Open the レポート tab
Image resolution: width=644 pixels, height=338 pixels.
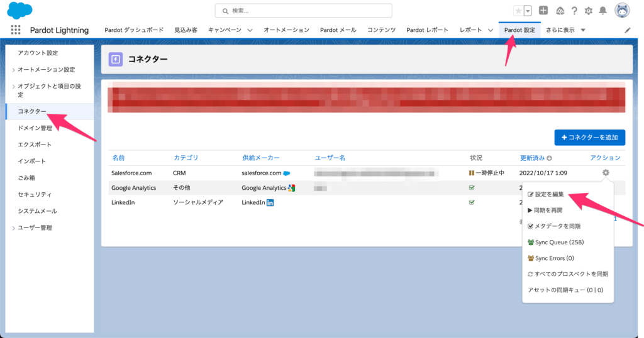(470, 30)
